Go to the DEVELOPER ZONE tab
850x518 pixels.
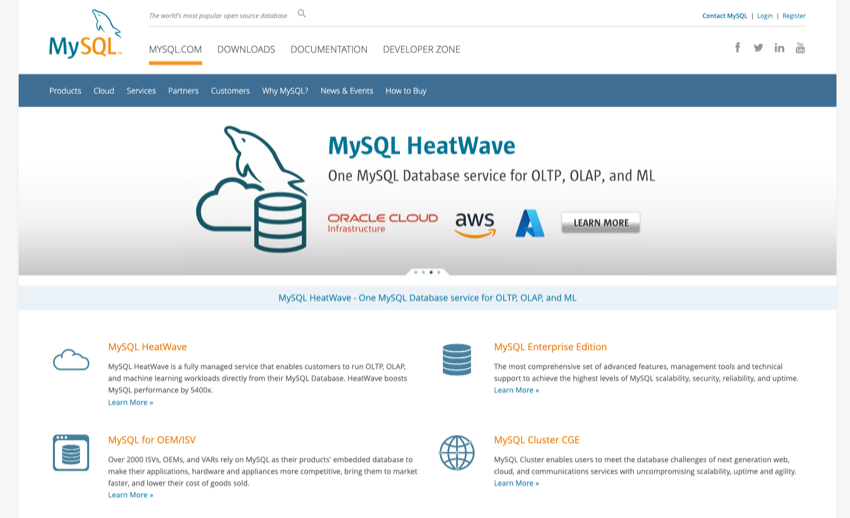(421, 49)
